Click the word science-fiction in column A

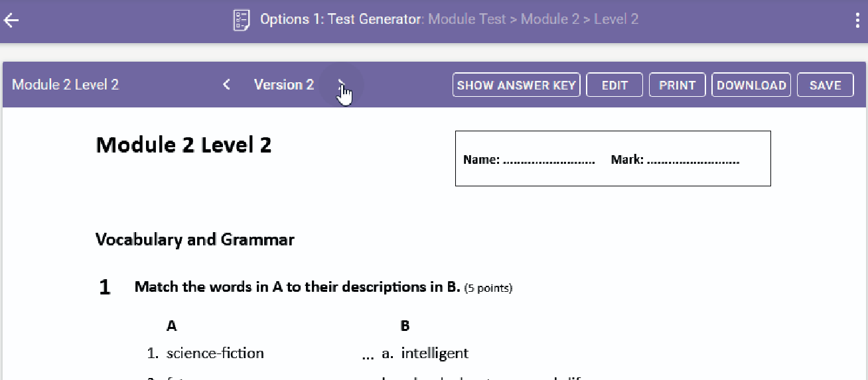coord(215,353)
